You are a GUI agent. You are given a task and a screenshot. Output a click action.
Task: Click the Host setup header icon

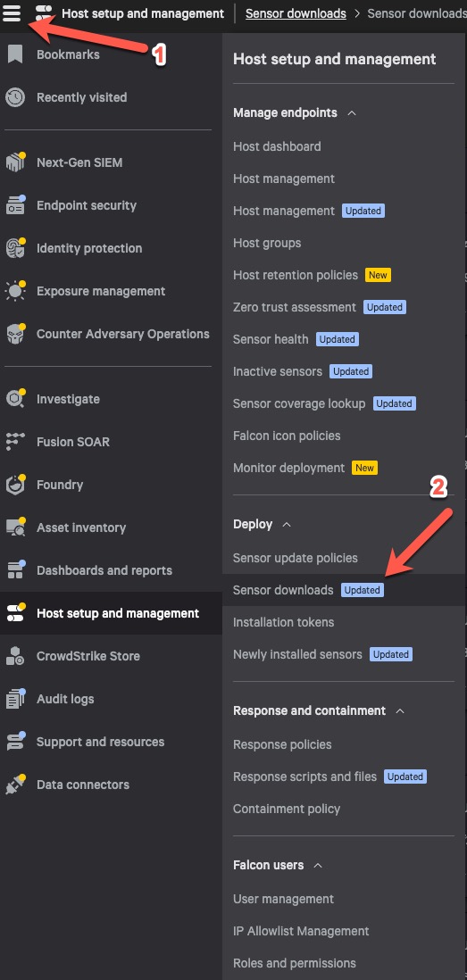pyautogui.click(x=44, y=13)
